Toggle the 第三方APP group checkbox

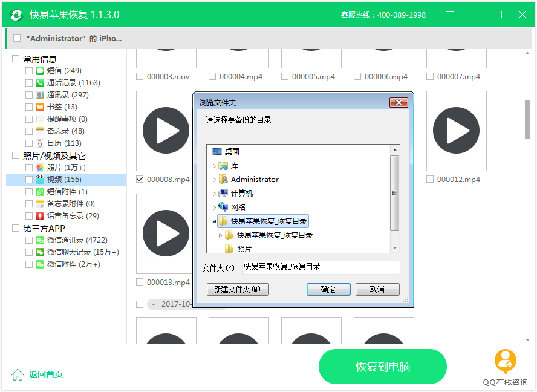click(15, 228)
